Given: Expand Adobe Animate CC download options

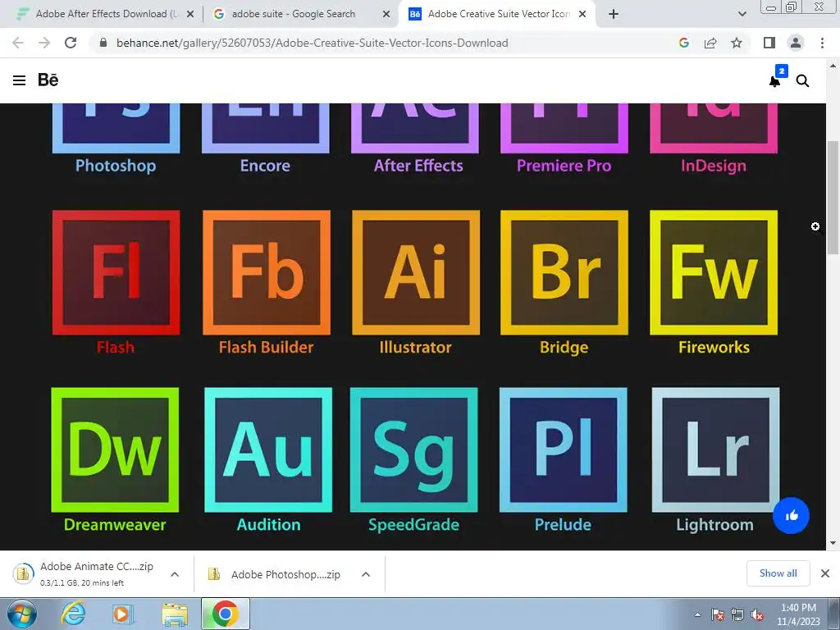Looking at the screenshot, I should 175,574.
